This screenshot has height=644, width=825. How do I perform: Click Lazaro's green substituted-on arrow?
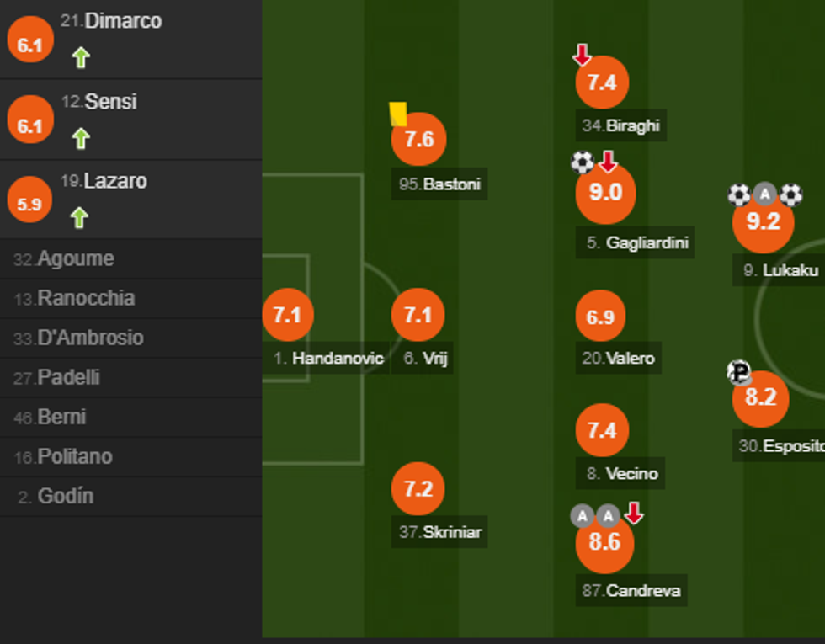79,218
